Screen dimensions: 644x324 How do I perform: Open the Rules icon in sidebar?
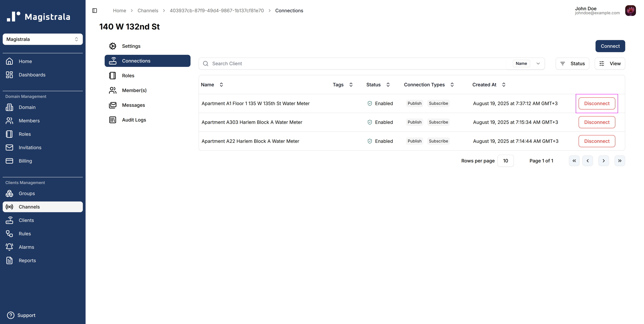pyautogui.click(x=9, y=233)
